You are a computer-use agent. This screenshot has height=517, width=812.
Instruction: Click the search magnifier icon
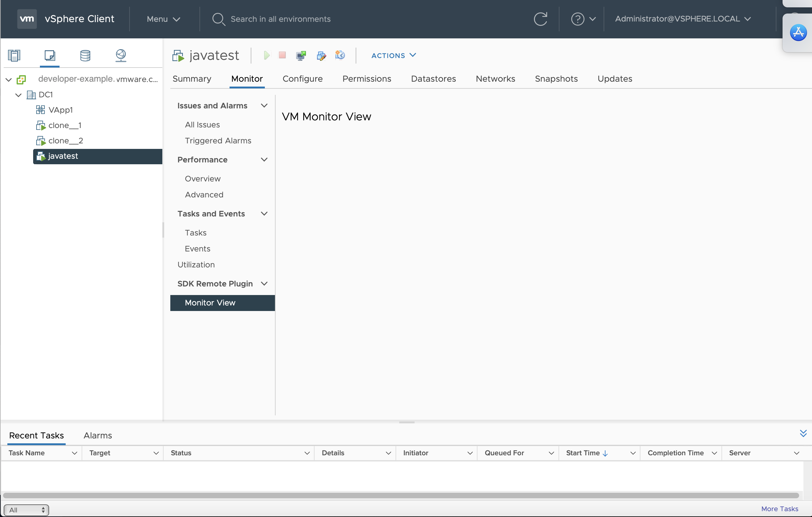[218, 19]
